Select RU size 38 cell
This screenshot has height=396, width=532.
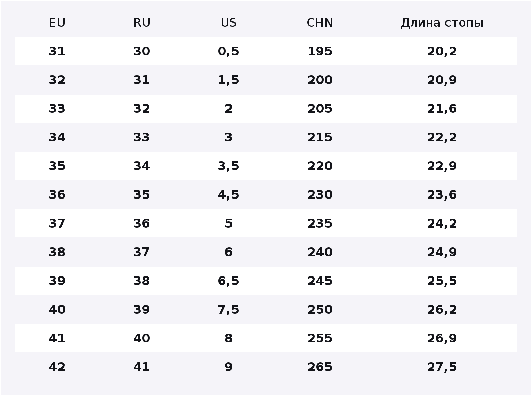click(142, 281)
